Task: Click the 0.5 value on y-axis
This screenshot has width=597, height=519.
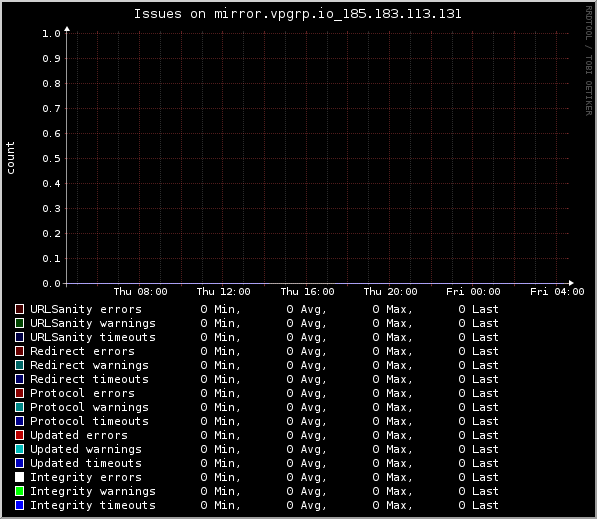Action: tap(51, 158)
